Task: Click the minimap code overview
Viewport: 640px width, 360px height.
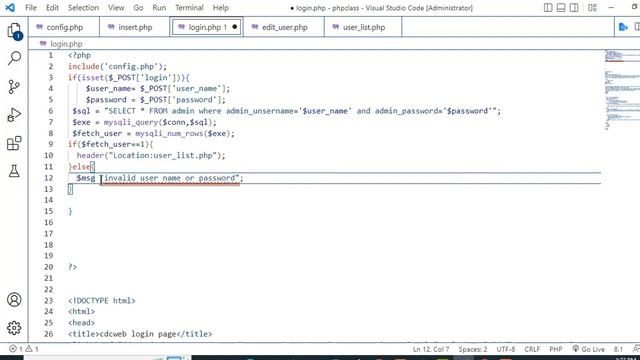Action: (621, 90)
